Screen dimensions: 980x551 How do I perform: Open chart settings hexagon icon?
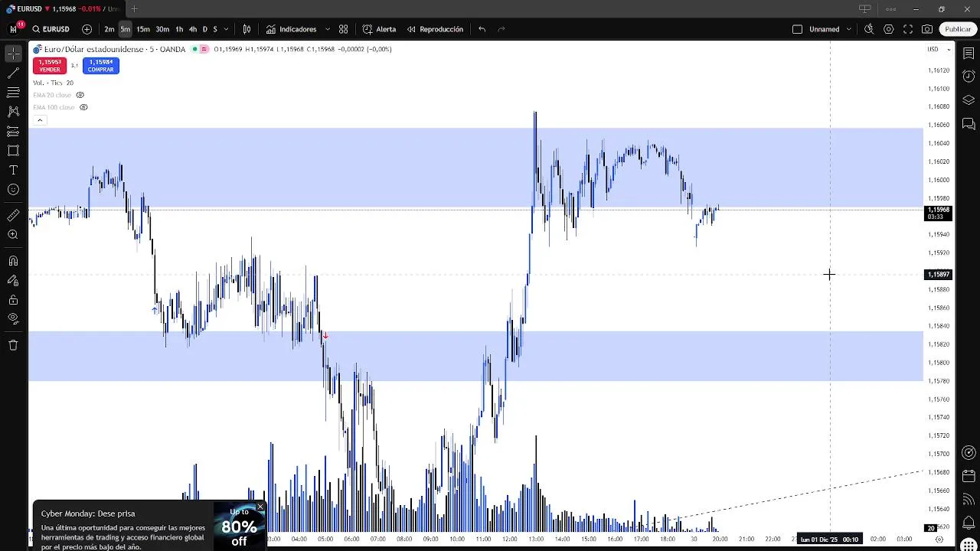click(x=888, y=29)
